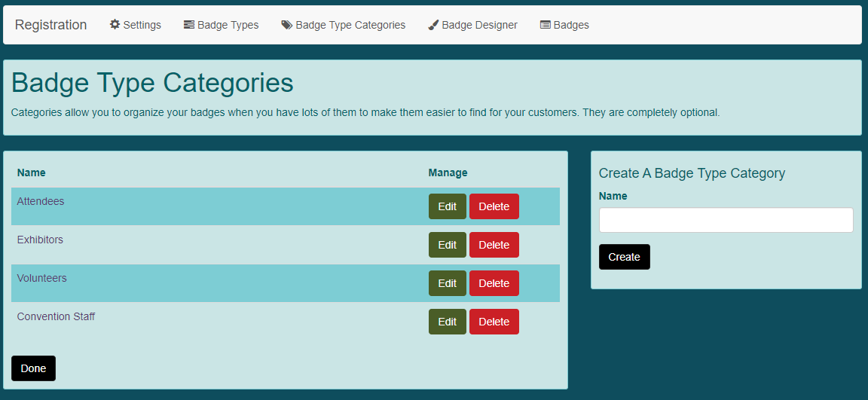Click the Manage column header
Image resolution: width=868 pixels, height=400 pixels.
click(448, 173)
